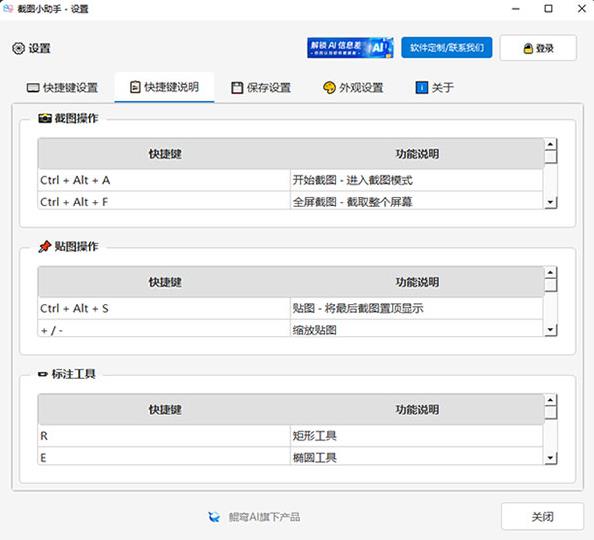Click the palette icon of 外观设置
Screen dimensions: 594x540
click(x=329, y=88)
